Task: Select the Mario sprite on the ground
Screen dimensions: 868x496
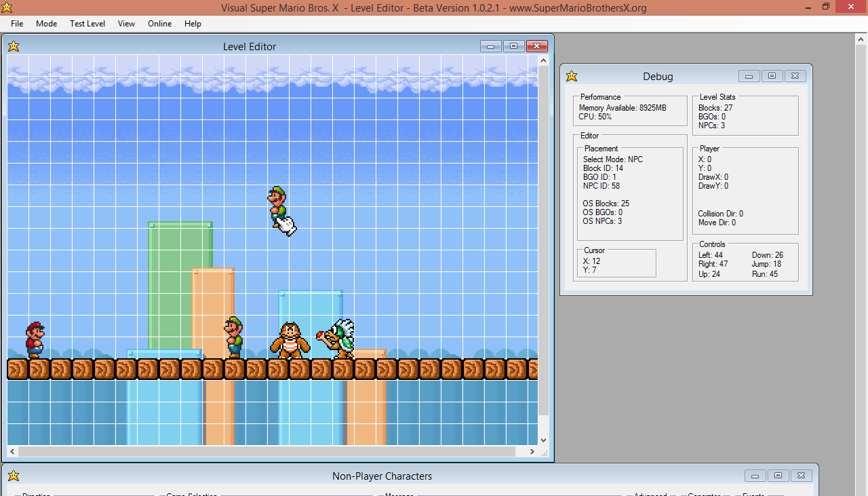Action: point(35,340)
